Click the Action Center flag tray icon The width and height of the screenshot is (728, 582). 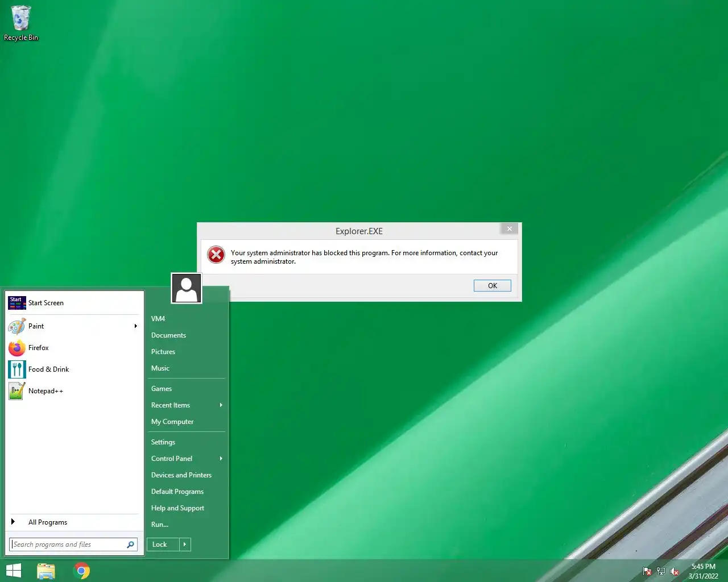[x=647, y=571]
